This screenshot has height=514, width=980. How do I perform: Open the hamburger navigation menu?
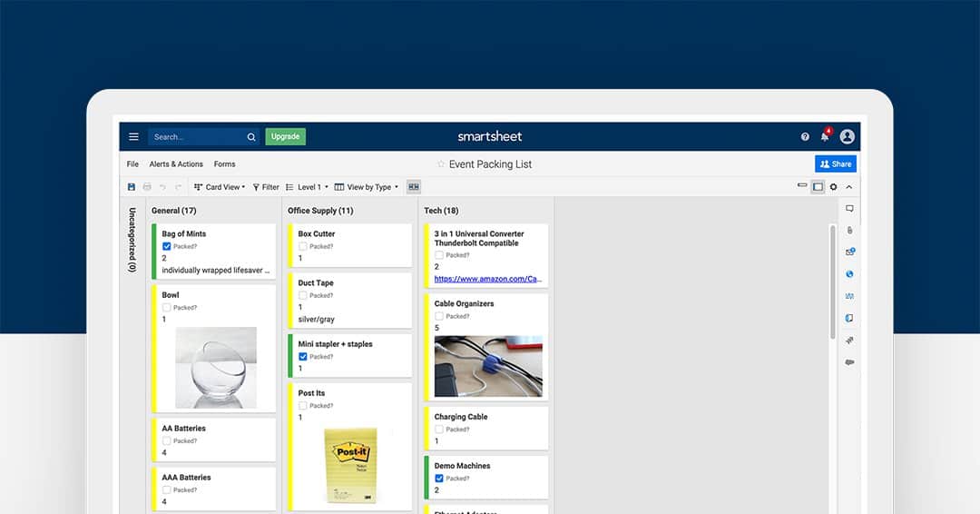pos(133,137)
